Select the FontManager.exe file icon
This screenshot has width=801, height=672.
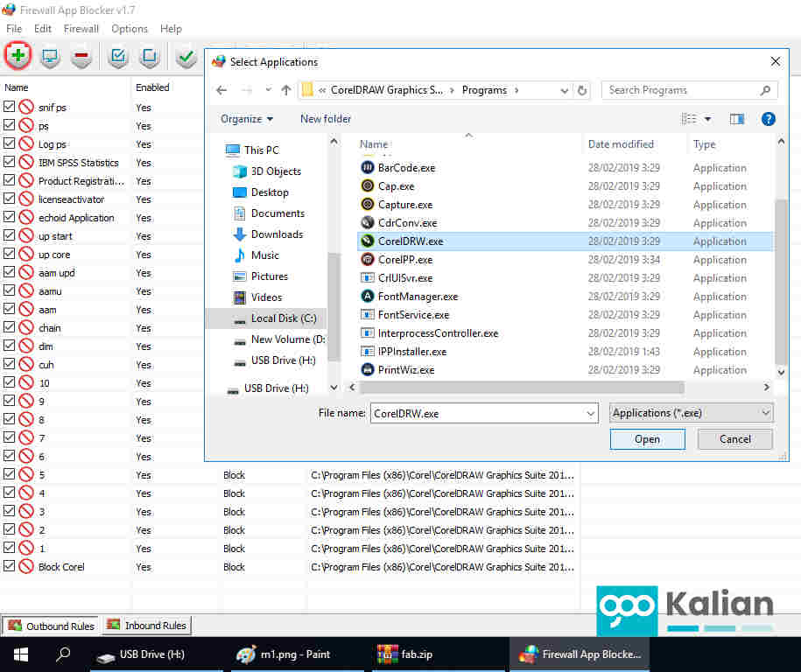368,296
